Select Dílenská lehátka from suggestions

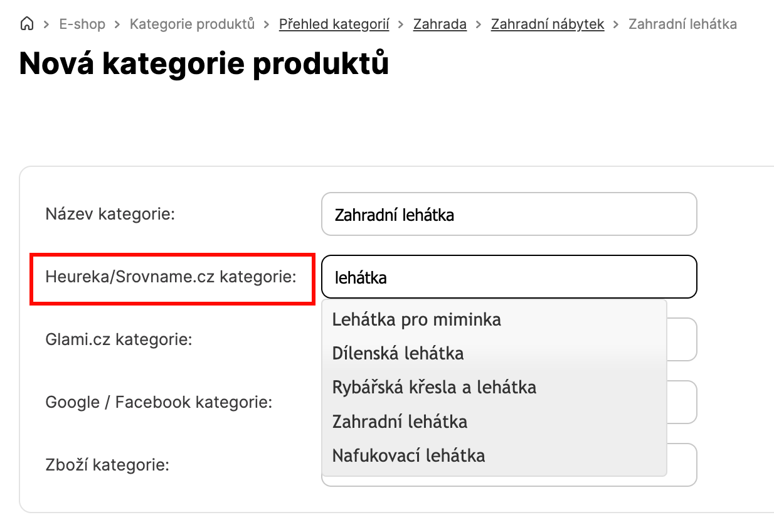pyautogui.click(x=398, y=353)
